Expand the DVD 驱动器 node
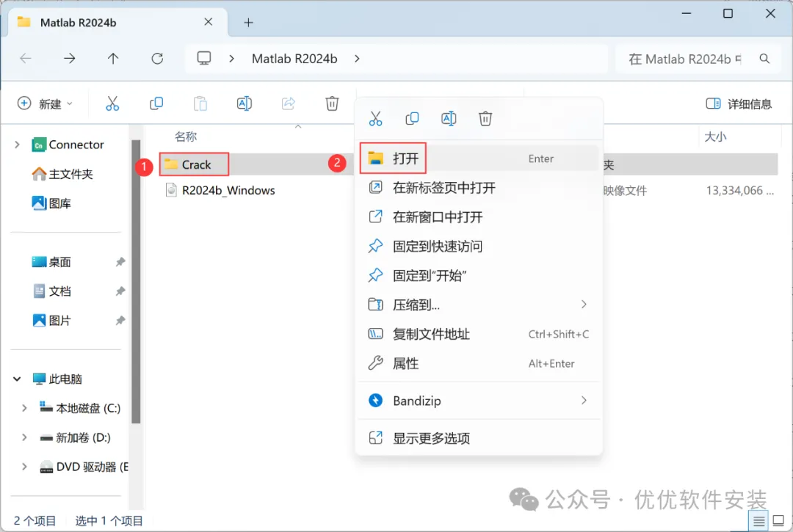Viewport: 793px width, 532px height. point(24,466)
